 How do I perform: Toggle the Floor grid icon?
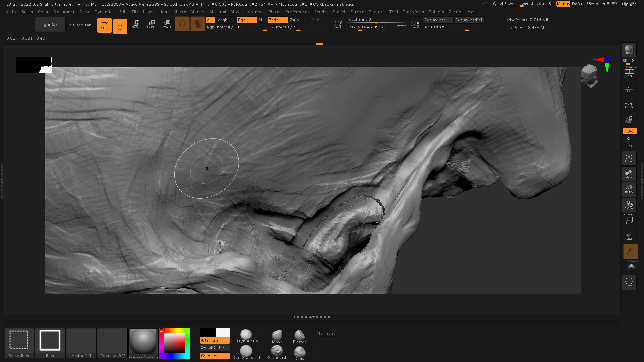pyautogui.click(x=629, y=89)
